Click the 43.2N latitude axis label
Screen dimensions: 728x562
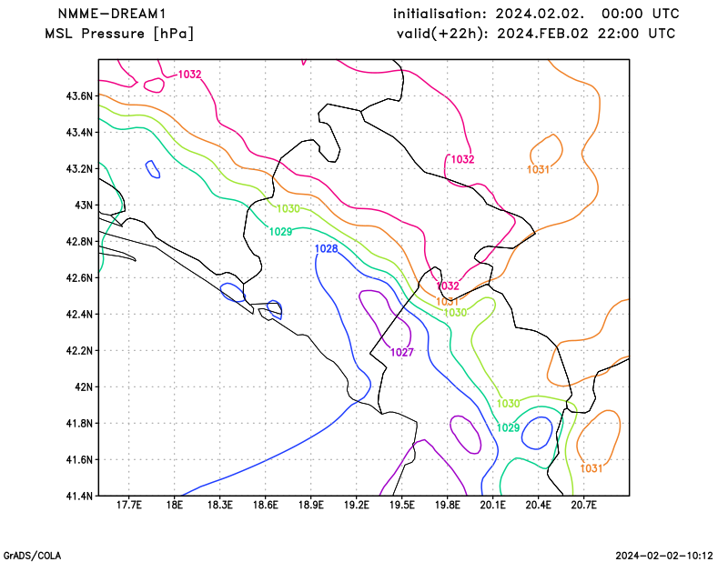tap(79, 168)
